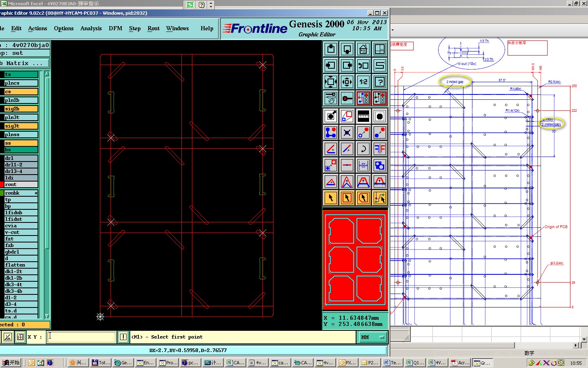Screen dimensions: 588x368
Task: Open the Windows menu
Action: point(177,28)
